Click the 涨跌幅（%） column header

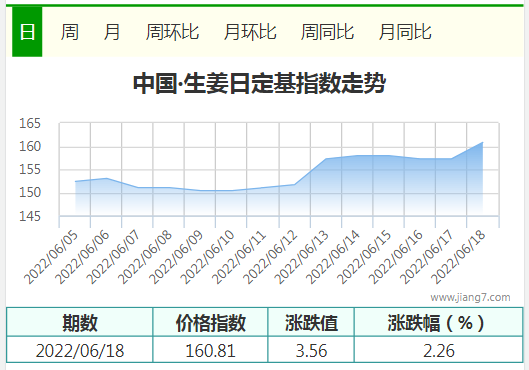pyautogui.click(x=439, y=322)
